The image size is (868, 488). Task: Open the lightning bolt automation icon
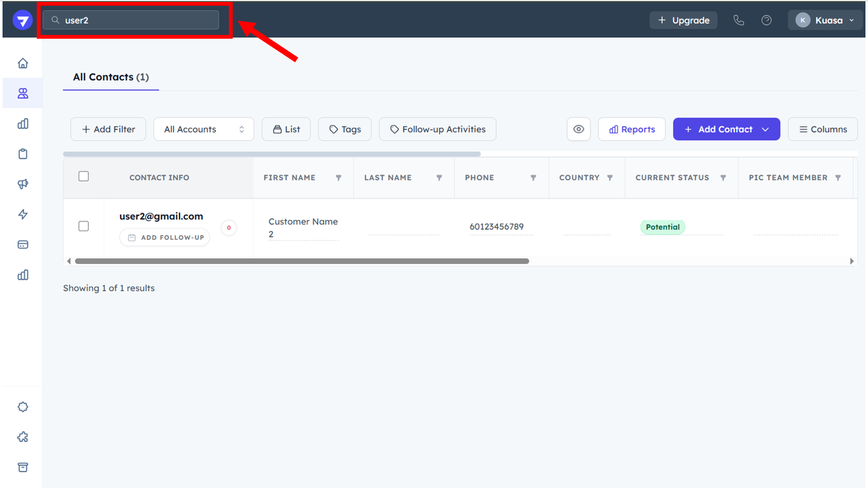(23, 214)
